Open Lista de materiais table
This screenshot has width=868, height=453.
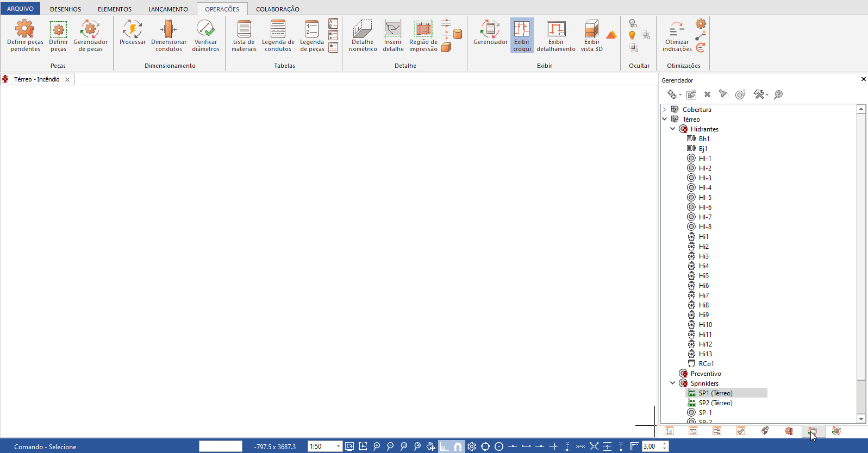pyautogui.click(x=243, y=36)
